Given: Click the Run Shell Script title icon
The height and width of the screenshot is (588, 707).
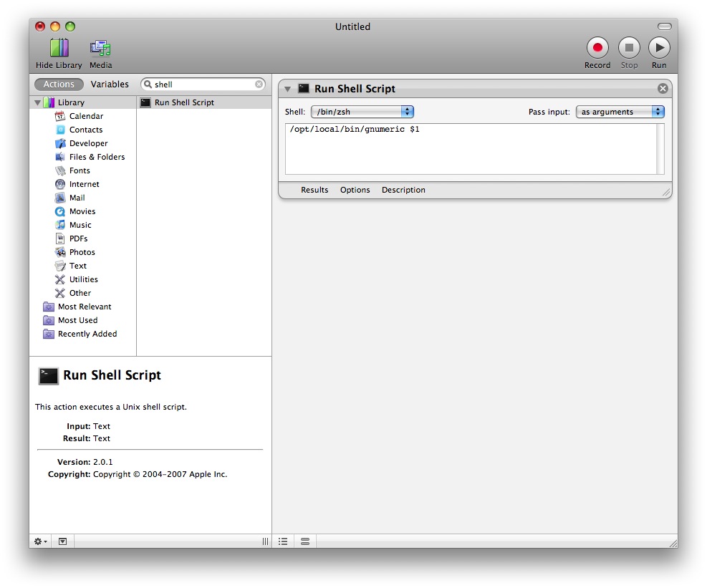Looking at the screenshot, I should tap(304, 88).
